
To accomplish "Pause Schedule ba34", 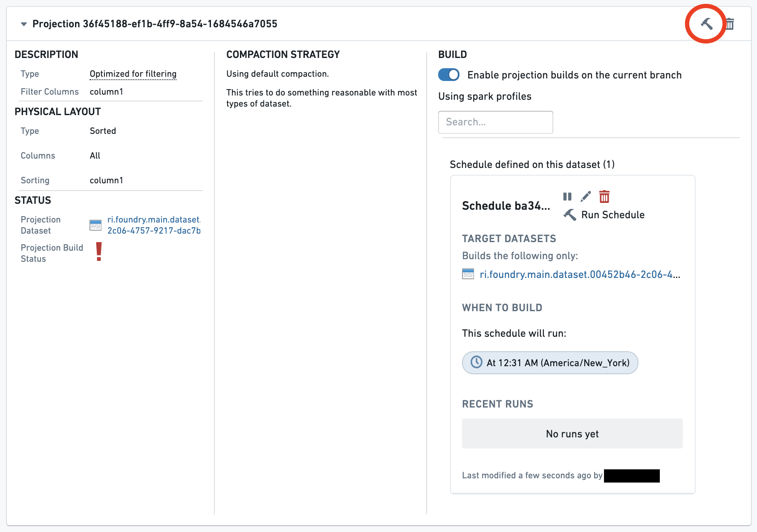I will 567,197.
